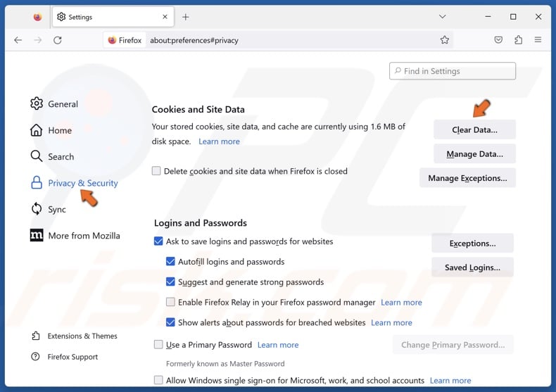Screen dimensions: 556x392
Task: Open Learn more about breached websites alerts
Action: coord(391,322)
